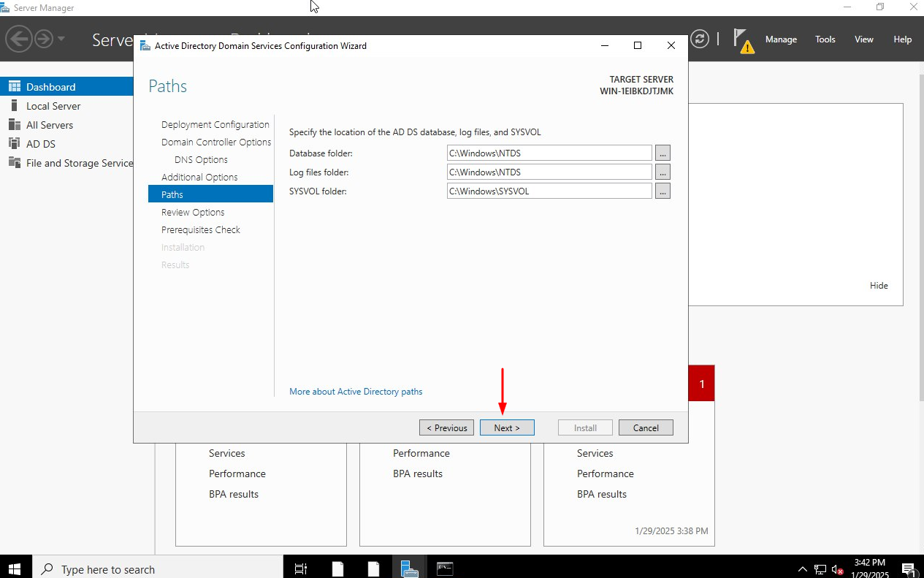Open the navigation history dropdown arrow
The image size is (924, 578).
[x=61, y=38]
